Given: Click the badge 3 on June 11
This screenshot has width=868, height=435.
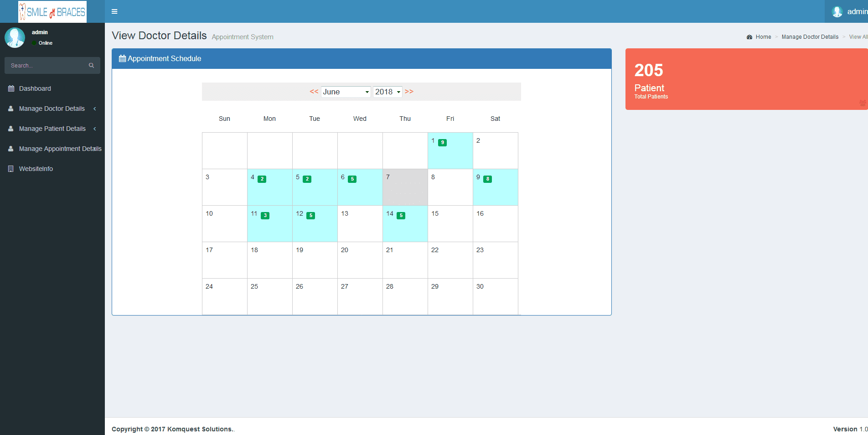Looking at the screenshot, I should 265,216.
